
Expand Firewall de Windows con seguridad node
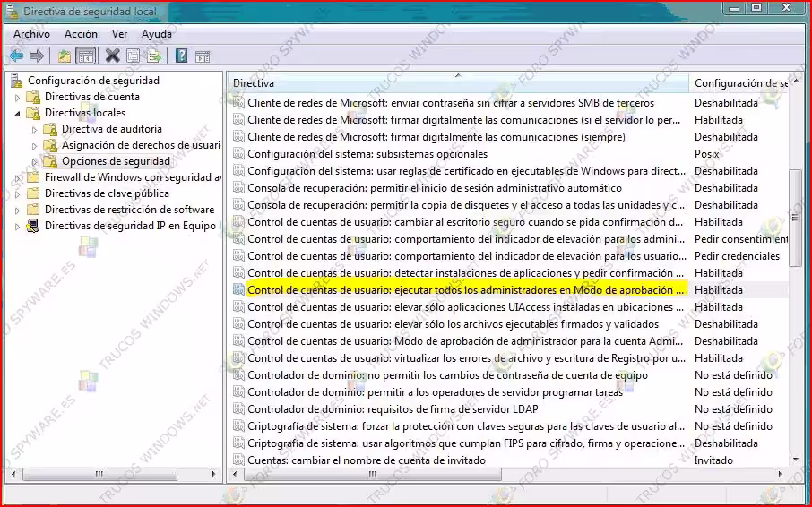(x=18, y=178)
